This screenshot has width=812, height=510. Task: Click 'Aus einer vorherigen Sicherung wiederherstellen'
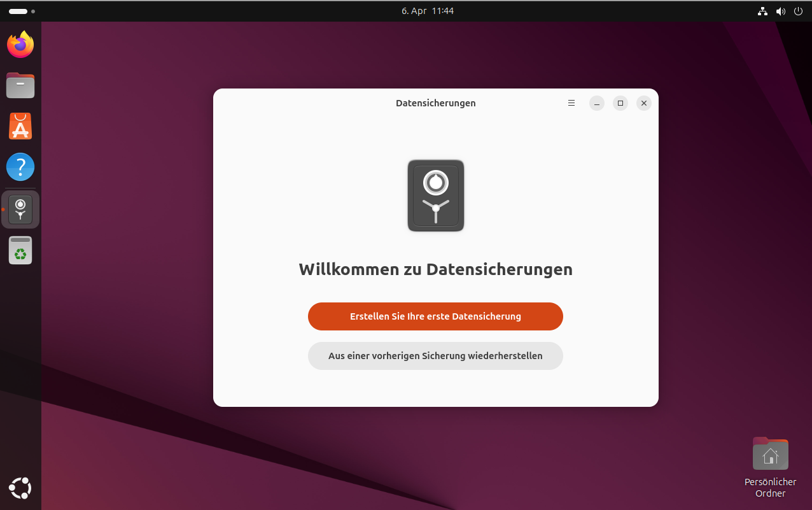click(x=435, y=356)
